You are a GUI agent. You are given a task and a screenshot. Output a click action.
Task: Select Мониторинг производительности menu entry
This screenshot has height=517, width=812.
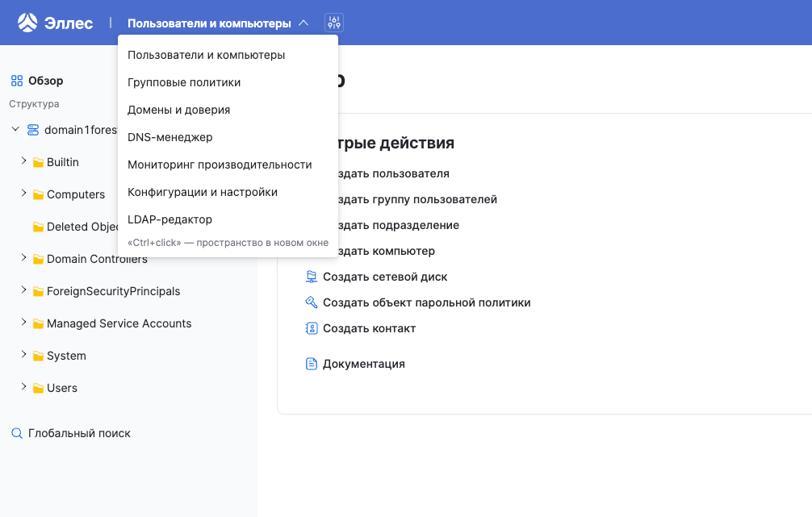(x=220, y=165)
